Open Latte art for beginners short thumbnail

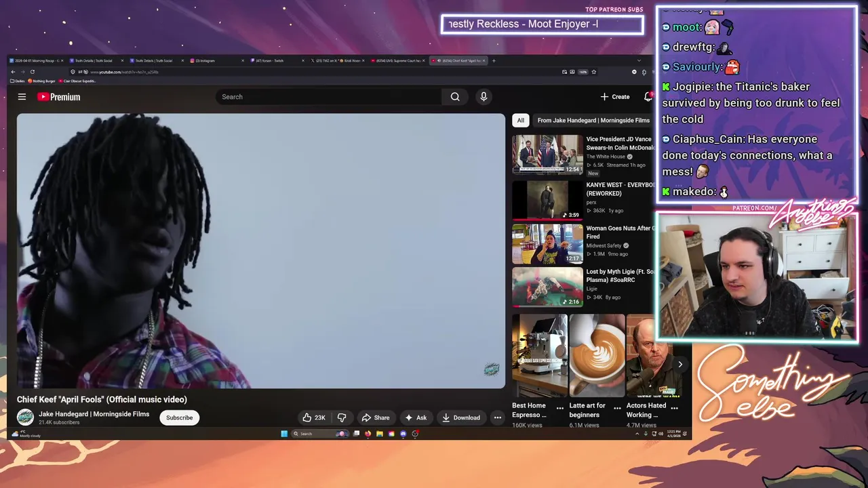click(597, 355)
